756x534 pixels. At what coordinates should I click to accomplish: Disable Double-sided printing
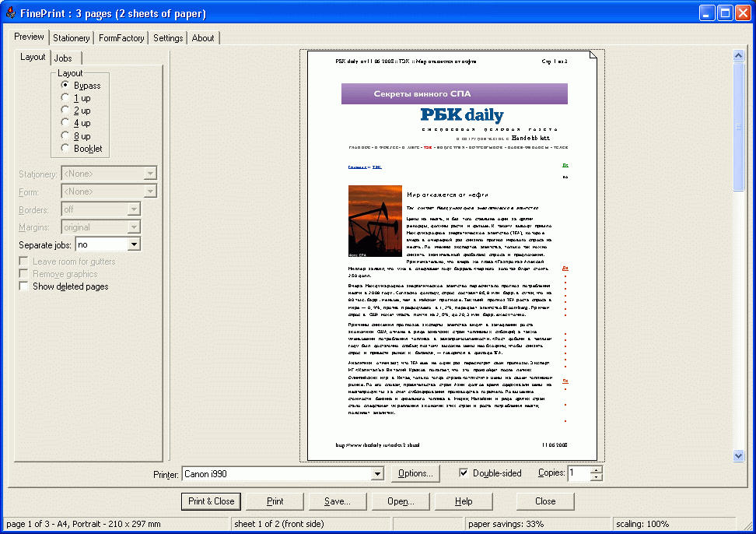click(462, 473)
